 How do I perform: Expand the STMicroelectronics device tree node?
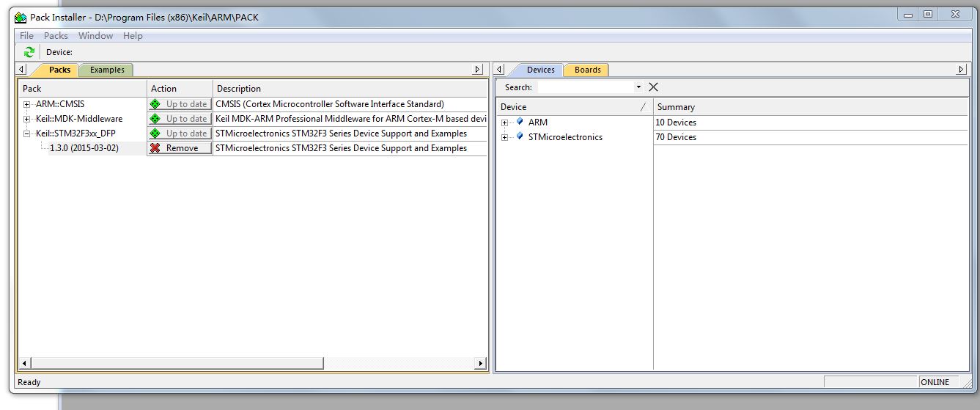tap(504, 137)
